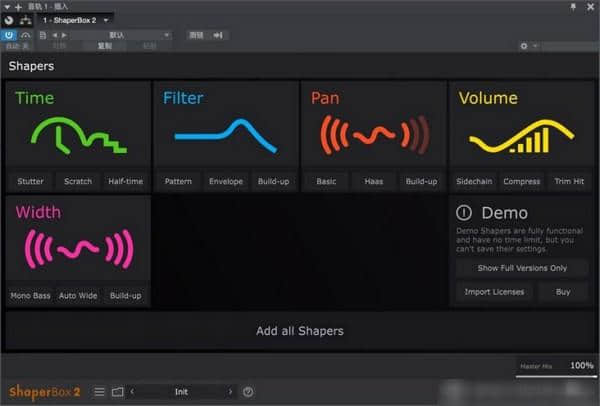Click the help question mark icon

tap(248, 391)
